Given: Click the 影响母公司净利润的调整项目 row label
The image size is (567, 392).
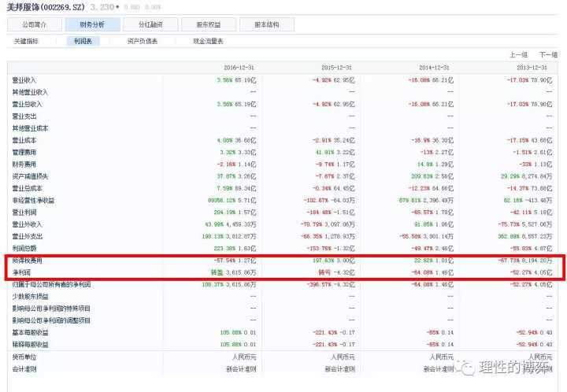Looking at the screenshot, I should coord(51,320).
